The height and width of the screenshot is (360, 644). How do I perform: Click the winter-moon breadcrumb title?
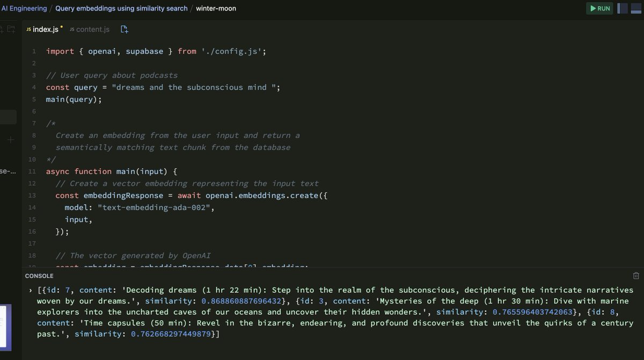[216, 9]
